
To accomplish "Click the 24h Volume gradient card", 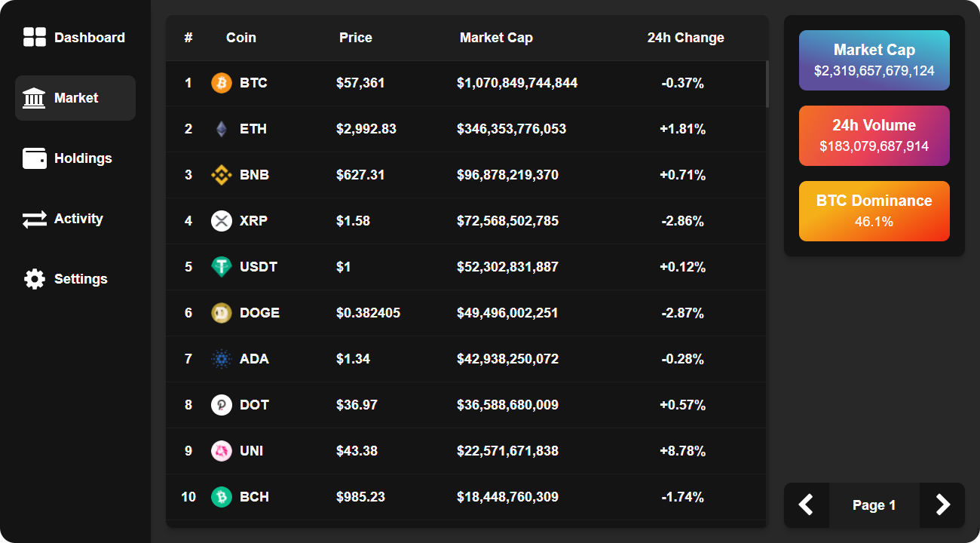I will pos(874,136).
